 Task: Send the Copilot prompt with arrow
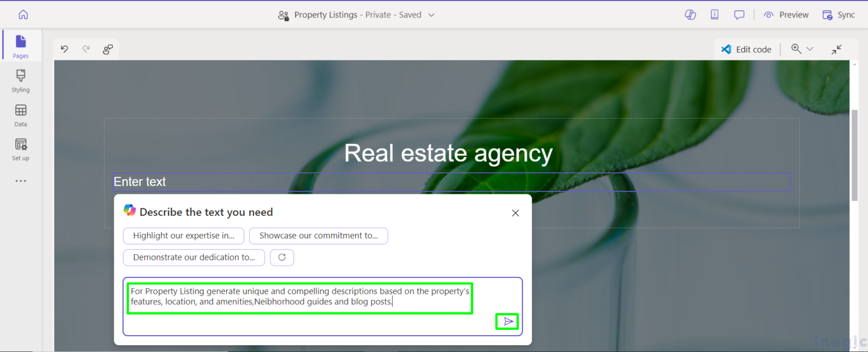(509, 321)
